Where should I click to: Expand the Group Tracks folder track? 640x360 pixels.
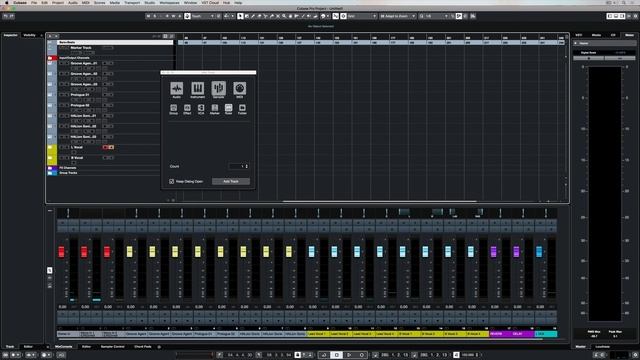pyautogui.click(x=50, y=173)
